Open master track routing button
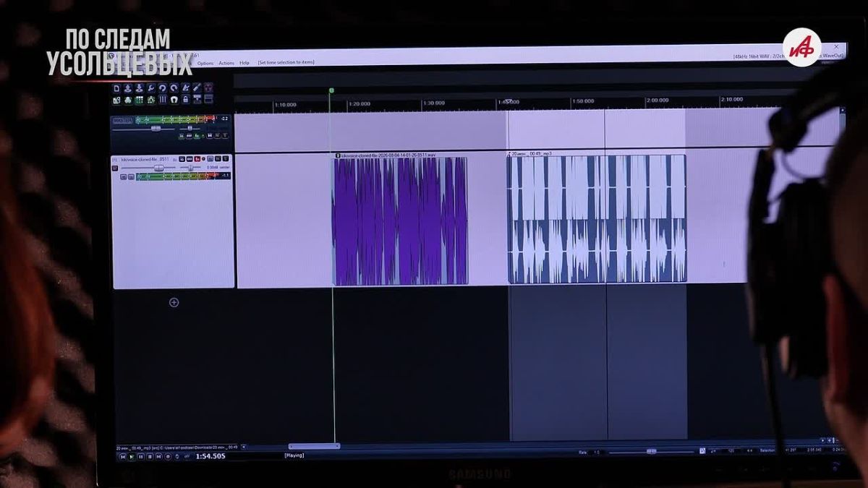 (182, 136)
